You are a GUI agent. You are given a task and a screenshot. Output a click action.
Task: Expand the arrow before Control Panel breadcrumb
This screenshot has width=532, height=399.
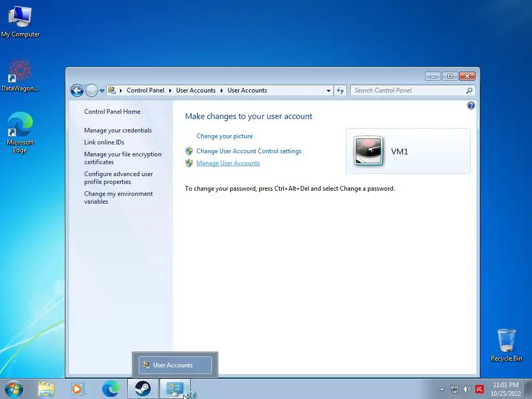pos(121,90)
